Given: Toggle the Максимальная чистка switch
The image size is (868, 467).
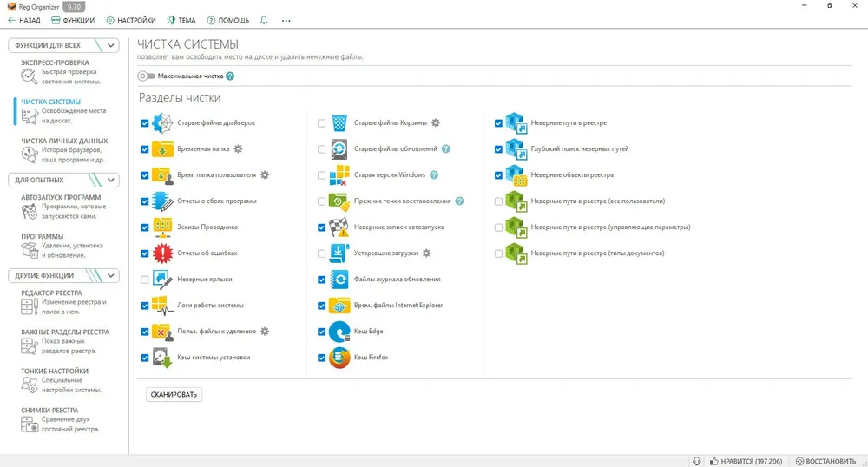Looking at the screenshot, I should coord(147,76).
